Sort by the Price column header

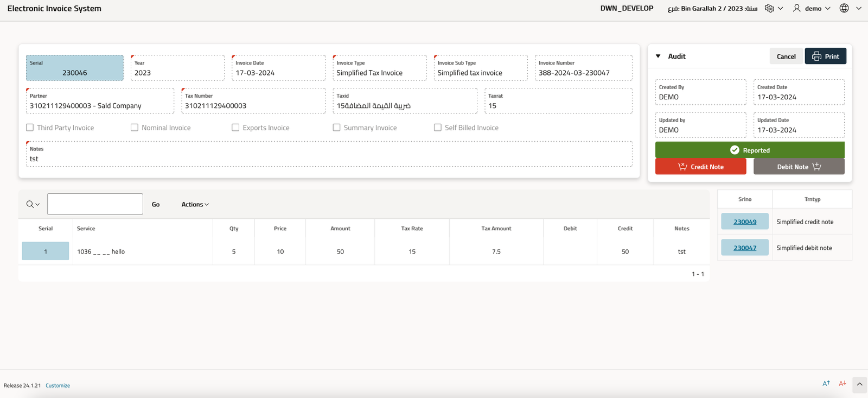[x=280, y=229]
